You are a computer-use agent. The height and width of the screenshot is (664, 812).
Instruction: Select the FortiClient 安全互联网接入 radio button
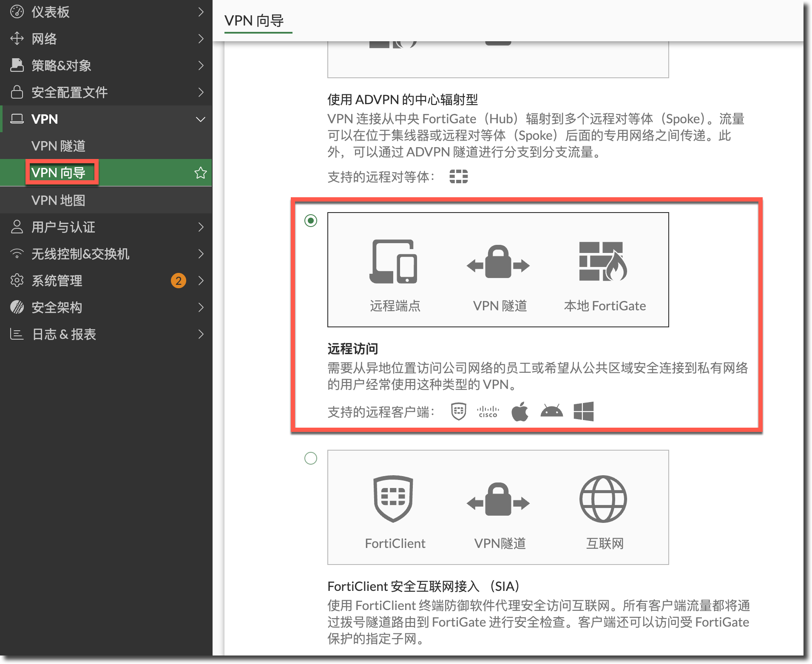pos(311,458)
